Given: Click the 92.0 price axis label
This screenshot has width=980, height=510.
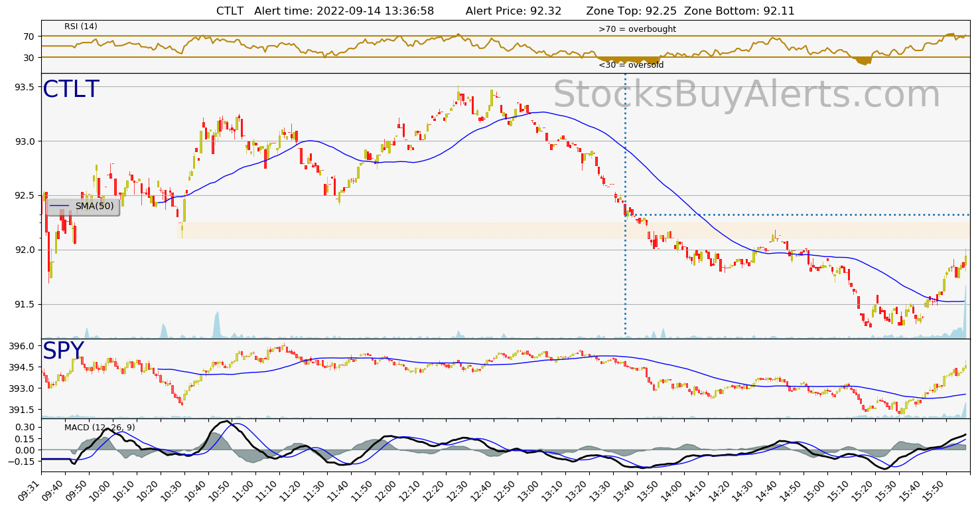Looking at the screenshot, I should pos(25,250).
